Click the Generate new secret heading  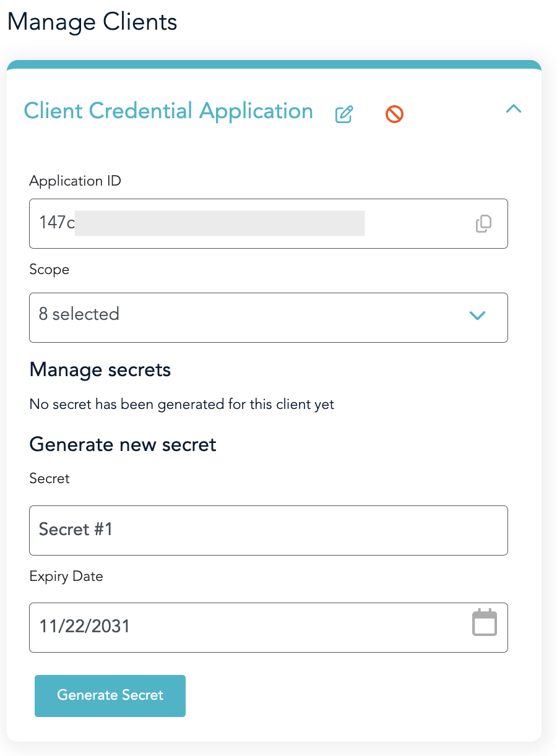[x=122, y=444]
